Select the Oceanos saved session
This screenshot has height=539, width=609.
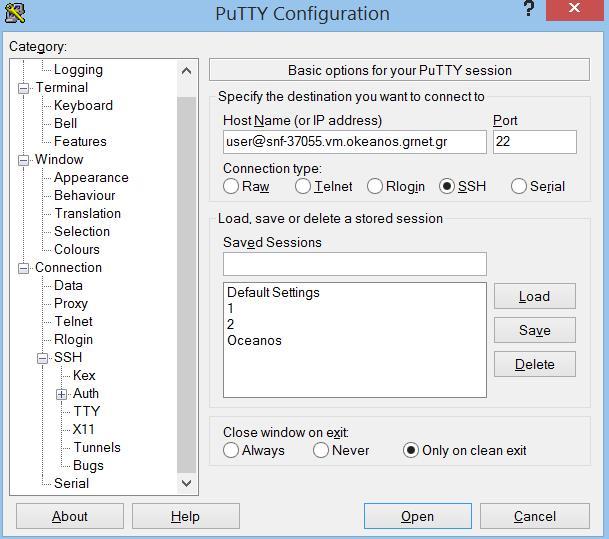point(254,341)
